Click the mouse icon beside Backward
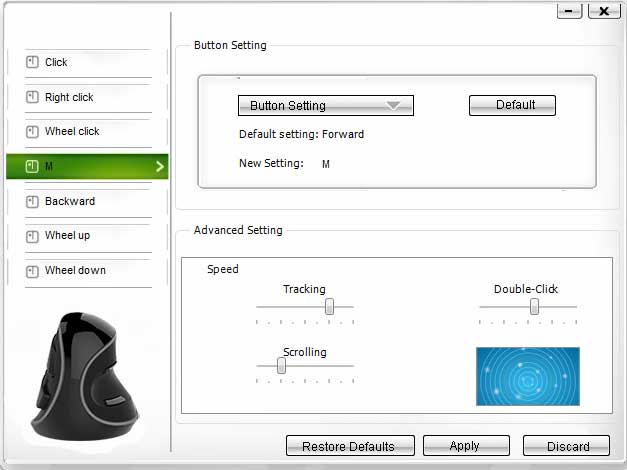The image size is (627, 470). coord(32,201)
